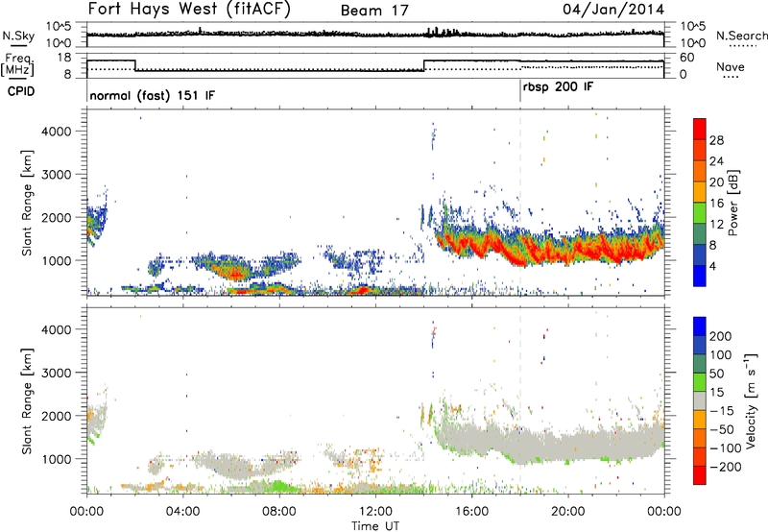Click the '16:00' time axis tick label
Screen dimensions: 768x532
pos(471,512)
